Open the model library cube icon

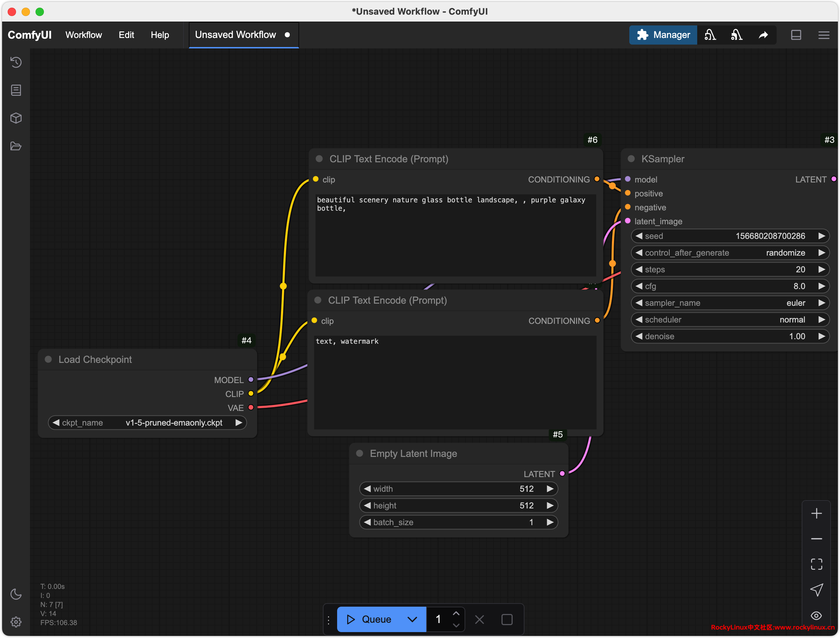pos(16,118)
